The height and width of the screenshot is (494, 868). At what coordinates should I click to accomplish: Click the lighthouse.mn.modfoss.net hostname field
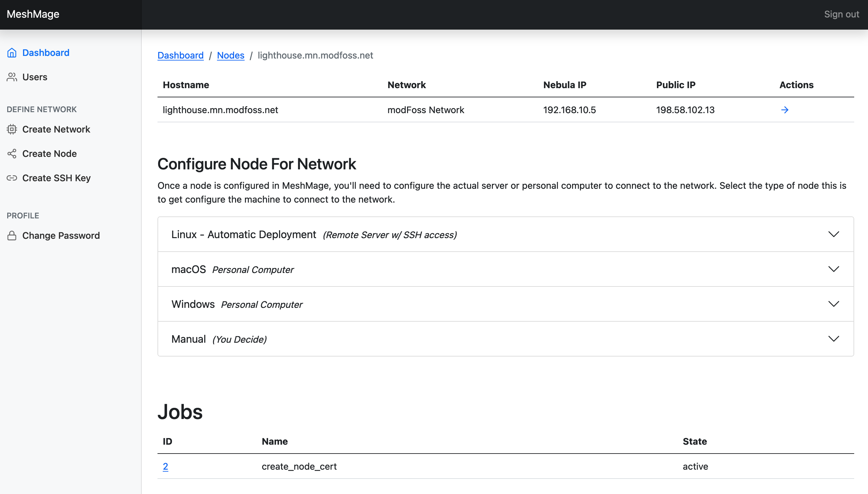point(221,109)
